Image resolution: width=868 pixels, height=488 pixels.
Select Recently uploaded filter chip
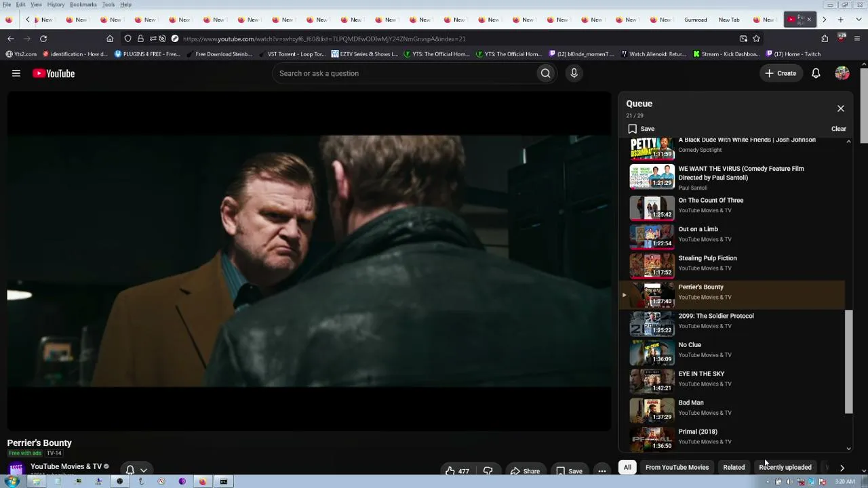pos(785,467)
